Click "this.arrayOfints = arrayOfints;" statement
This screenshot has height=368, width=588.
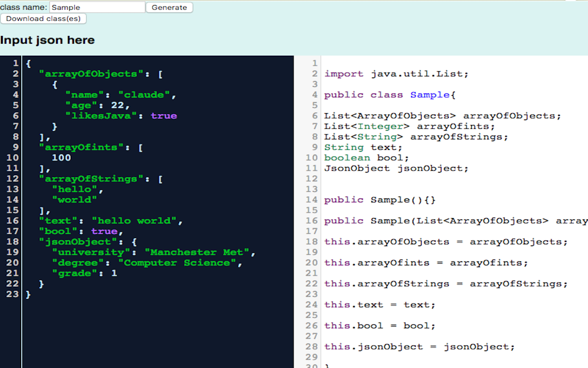click(426, 263)
